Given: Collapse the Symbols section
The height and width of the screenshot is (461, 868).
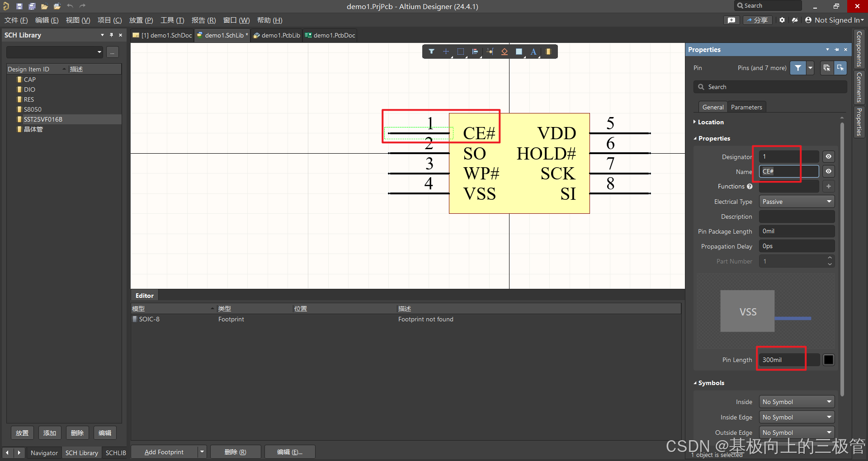Looking at the screenshot, I should point(709,383).
